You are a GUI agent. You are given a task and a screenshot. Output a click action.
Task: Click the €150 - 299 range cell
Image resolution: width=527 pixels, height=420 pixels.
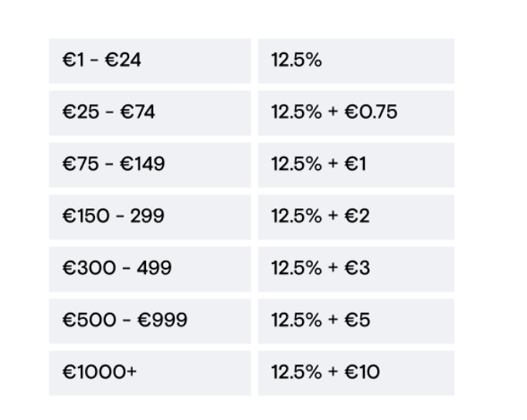coord(150,216)
